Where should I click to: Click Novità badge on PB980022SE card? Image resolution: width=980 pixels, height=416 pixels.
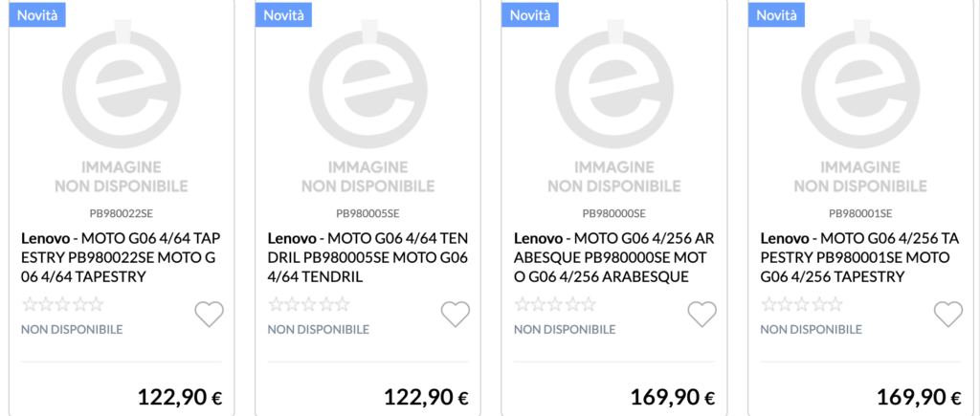38,14
